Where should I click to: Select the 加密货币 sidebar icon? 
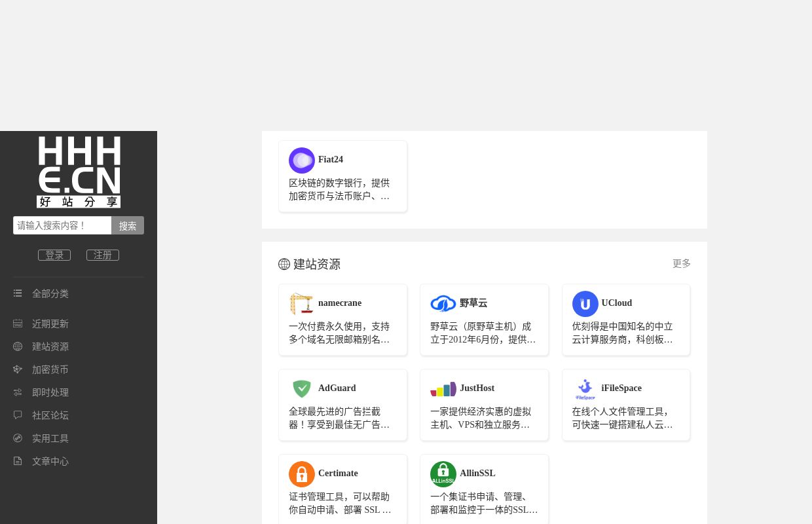coord(18,369)
